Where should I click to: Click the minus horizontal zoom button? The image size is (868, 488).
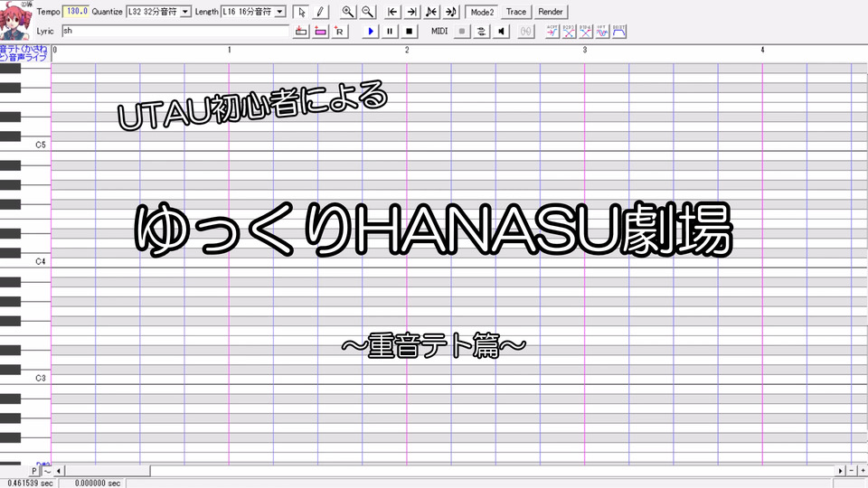pos(852,471)
